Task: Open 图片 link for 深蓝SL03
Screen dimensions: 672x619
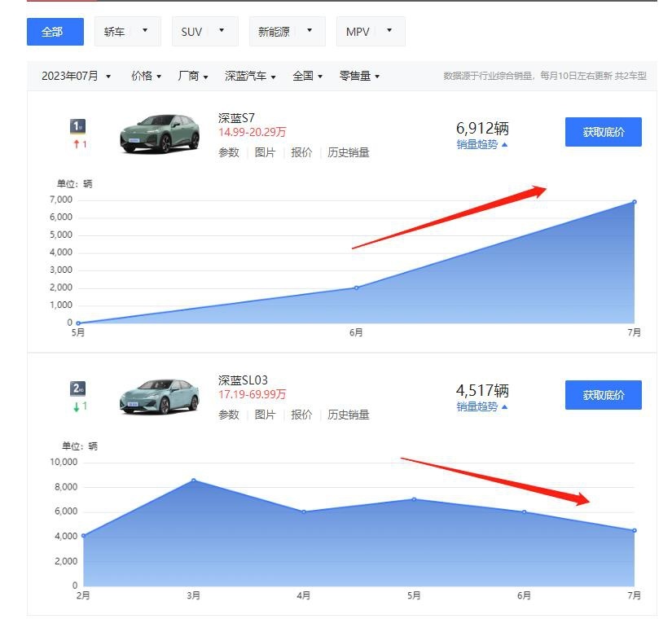Action: pyautogui.click(x=265, y=415)
